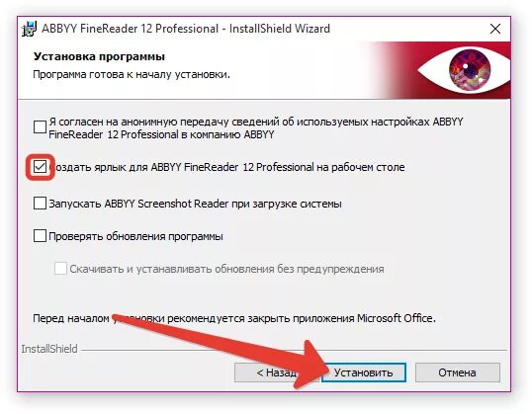The image size is (532, 414).
Task: Click the ABBYY eye logo in the header
Action: (x=464, y=70)
